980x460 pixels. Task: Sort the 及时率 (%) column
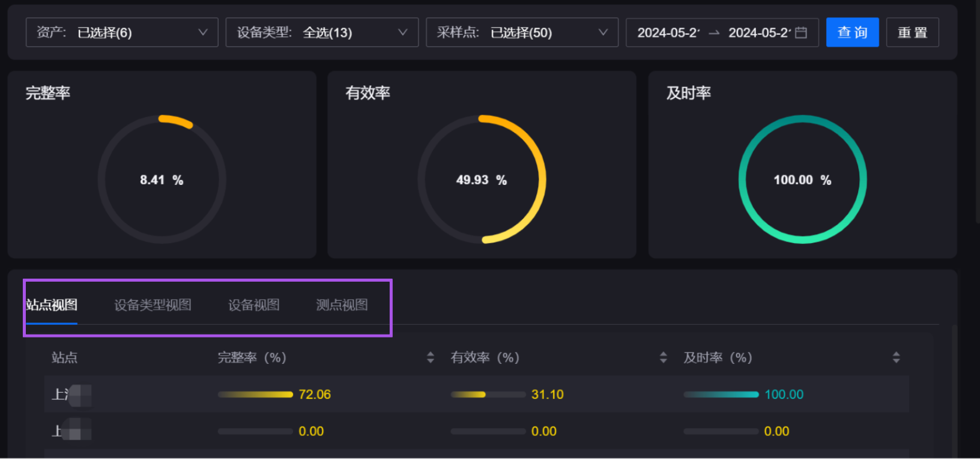[x=896, y=358]
